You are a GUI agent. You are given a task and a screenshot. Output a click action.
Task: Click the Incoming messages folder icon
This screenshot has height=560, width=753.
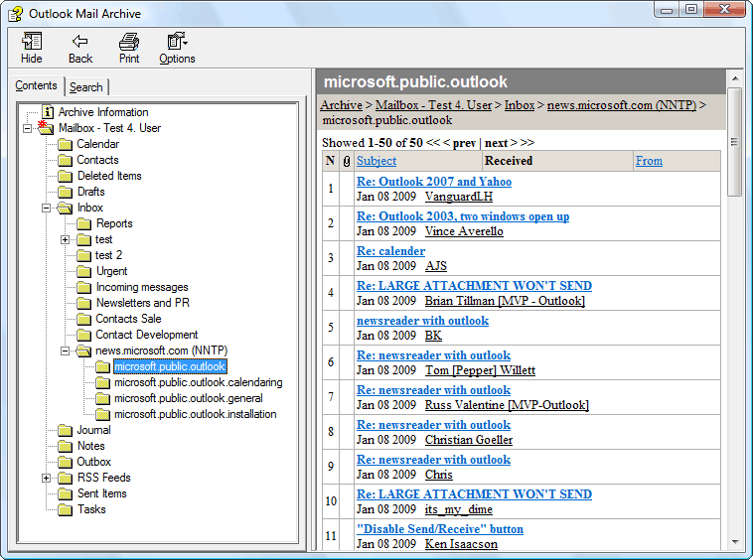pos(83,287)
